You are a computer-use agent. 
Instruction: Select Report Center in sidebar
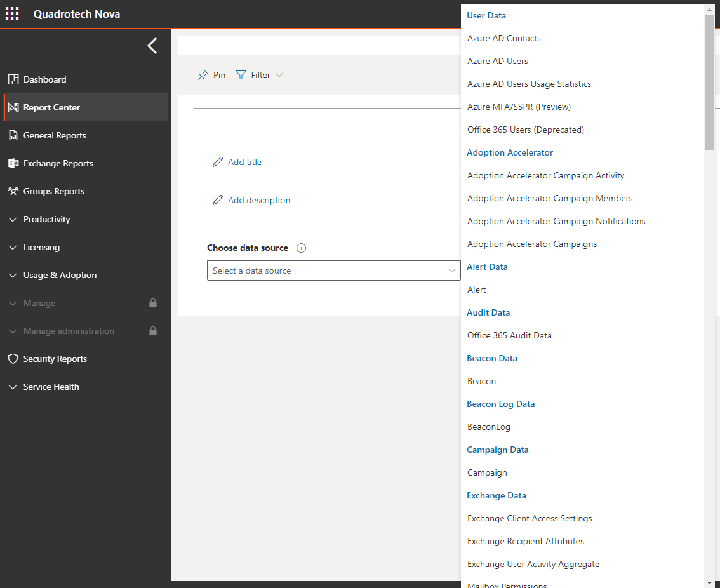(86, 107)
